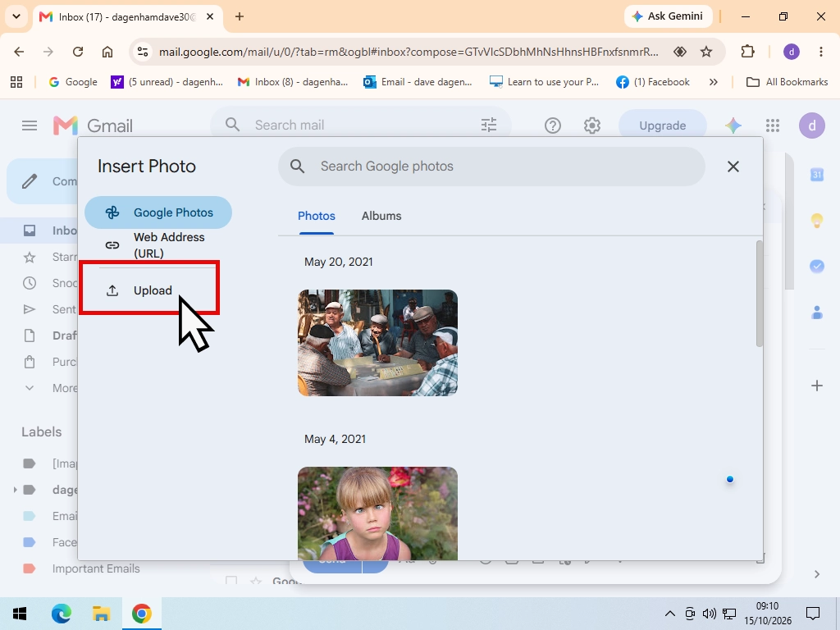Click the magnifier icon in Insert Photo search

coord(297,167)
